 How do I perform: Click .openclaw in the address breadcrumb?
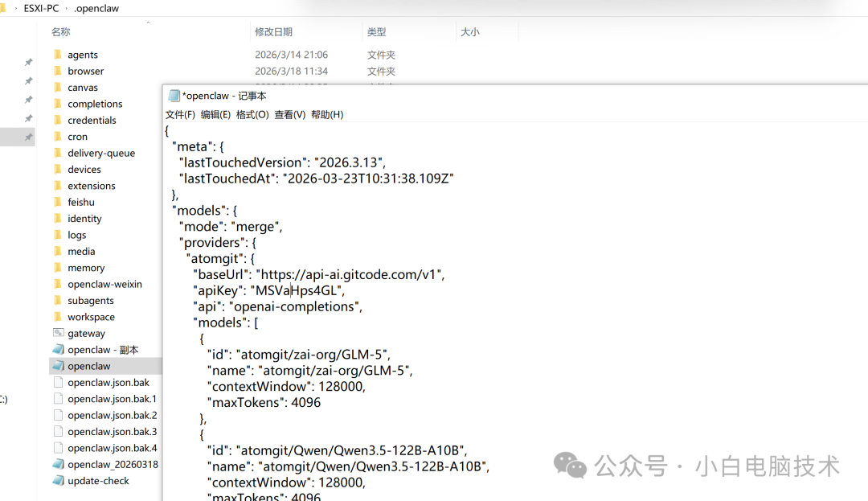click(x=96, y=8)
